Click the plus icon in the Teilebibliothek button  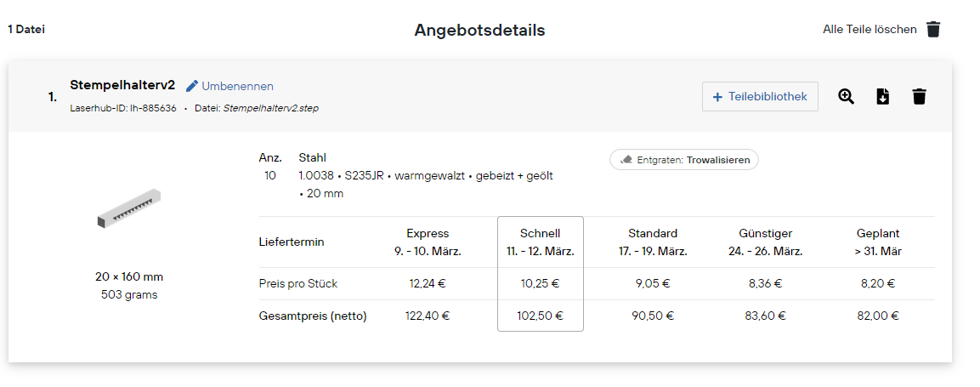tap(717, 97)
